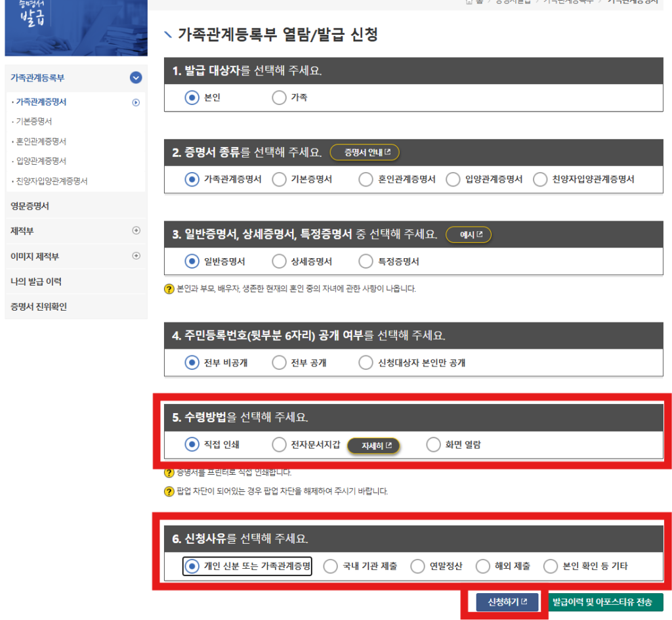This screenshot has width=672, height=620.
Task: Choose the 혼인관계증명서 certificate radio option
Action: coord(366,179)
